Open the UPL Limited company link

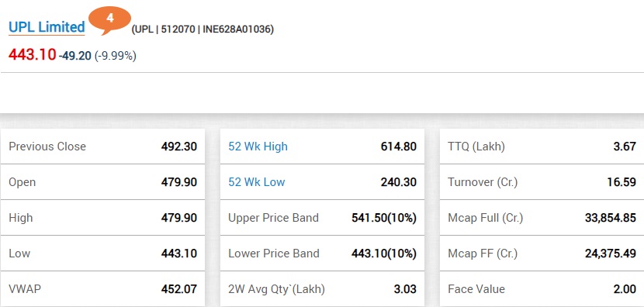[x=47, y=27]
